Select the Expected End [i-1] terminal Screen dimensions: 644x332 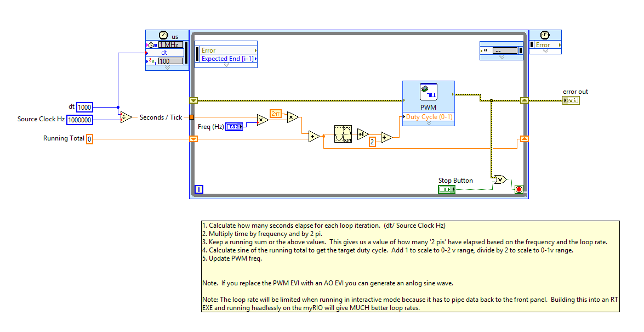229,58
